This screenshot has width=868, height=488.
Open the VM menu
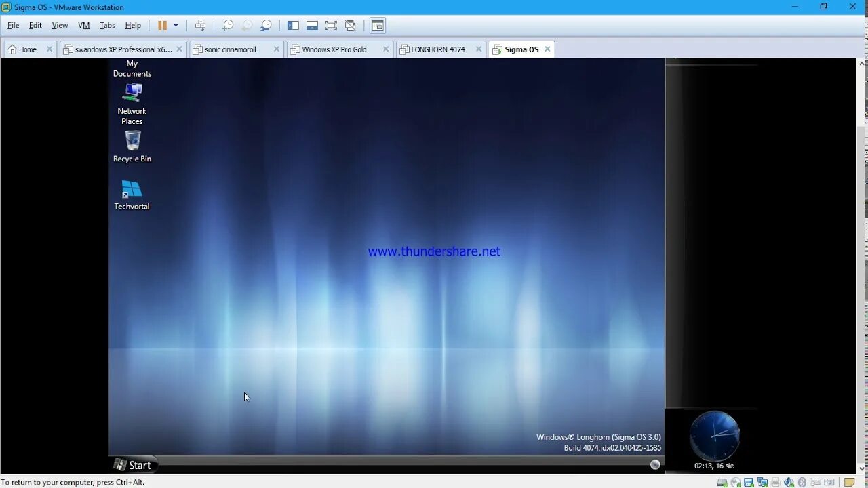[84, 25]
